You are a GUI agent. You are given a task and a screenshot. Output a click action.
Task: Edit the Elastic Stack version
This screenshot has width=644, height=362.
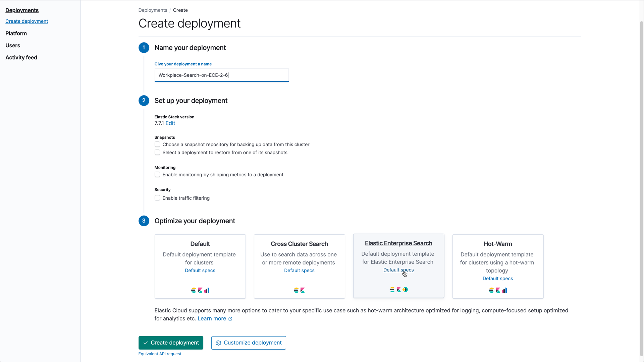[x=170, y=123]
